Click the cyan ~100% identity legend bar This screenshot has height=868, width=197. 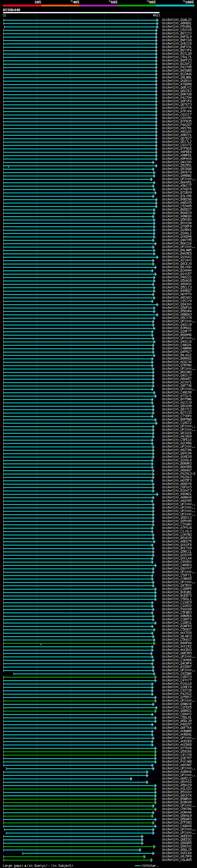(x=175, y=6)
